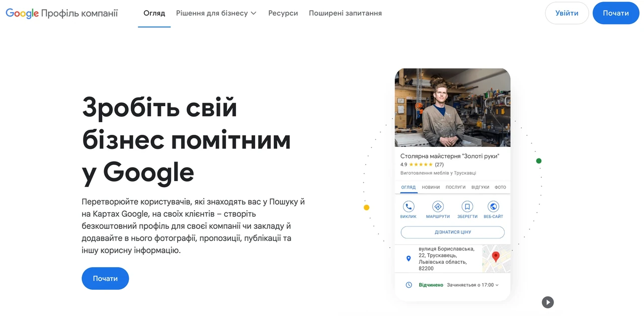This screenshot has width=644, height=323.
Task: Click the МАРШРУТИ directions icon
Action: point(438,206)
